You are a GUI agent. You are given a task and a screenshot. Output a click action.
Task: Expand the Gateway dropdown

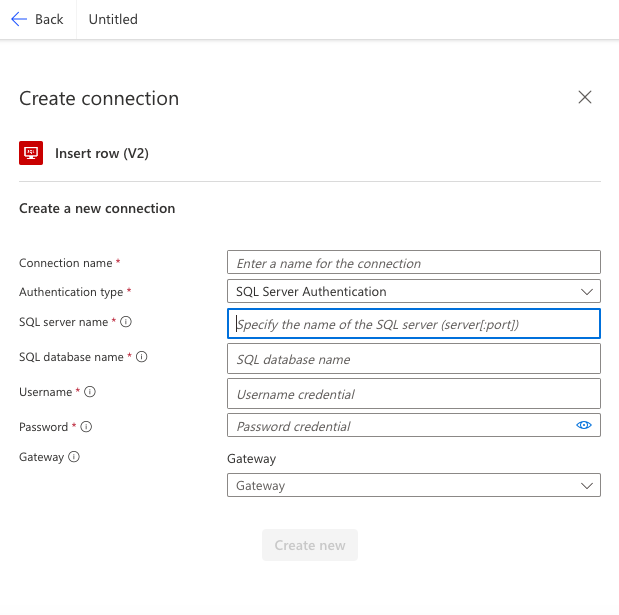click(414, 485)
